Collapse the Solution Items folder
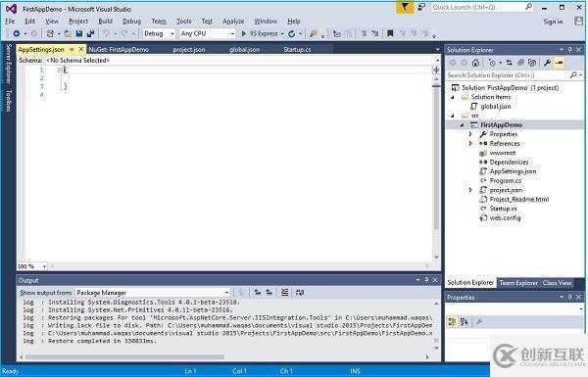Image resolution: width=588 pixels, height=377 pixels. pyautogui.click(x=453, y=97)
